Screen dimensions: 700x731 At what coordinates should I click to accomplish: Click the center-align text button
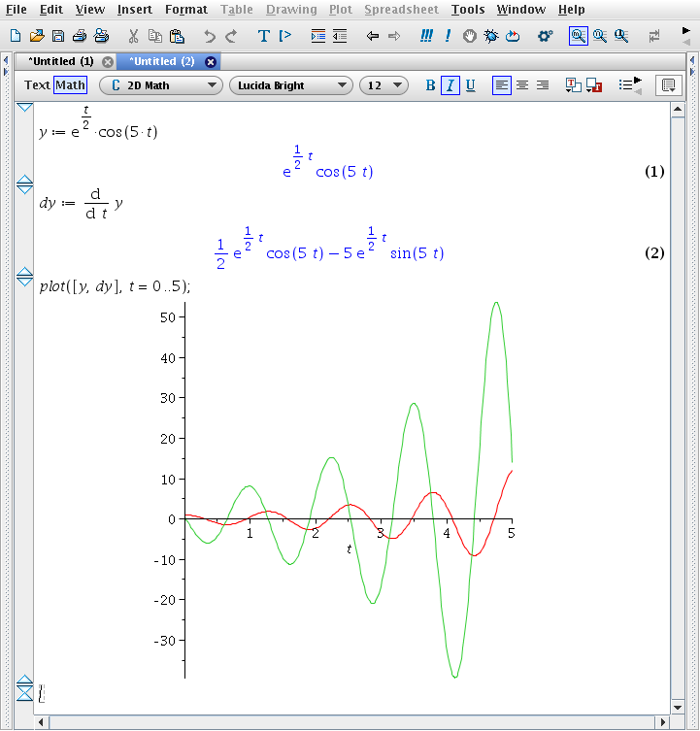pyautogui.click(x=522, y=85)
